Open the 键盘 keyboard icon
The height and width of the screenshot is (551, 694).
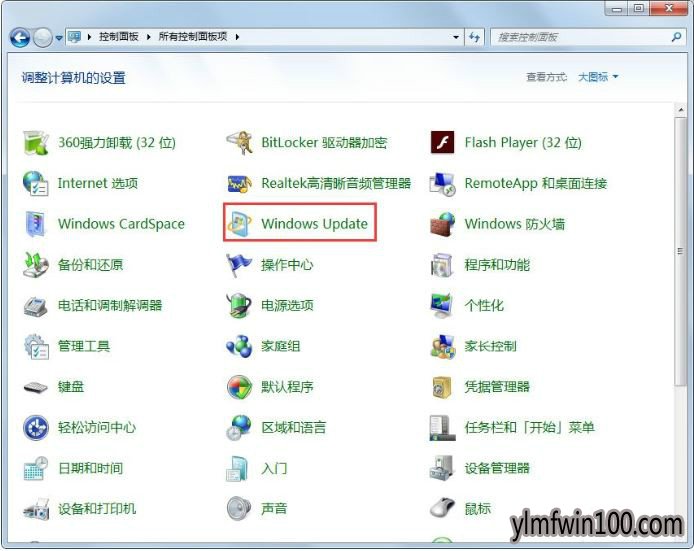coord(36,387)
